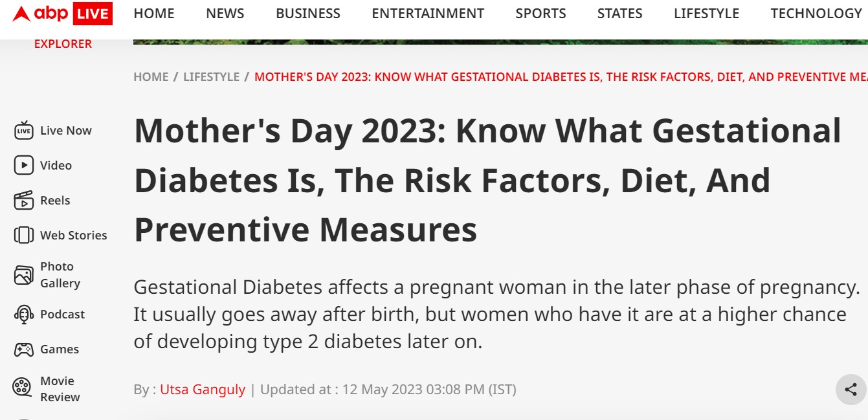Open the STATES menu
The image size is (868, 420).
point(620,14)
